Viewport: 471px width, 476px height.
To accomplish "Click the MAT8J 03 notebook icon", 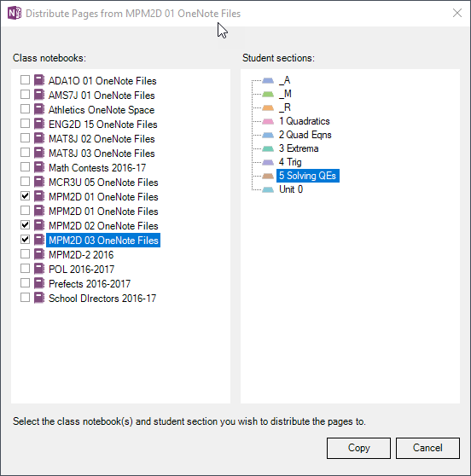I will 39,153.
